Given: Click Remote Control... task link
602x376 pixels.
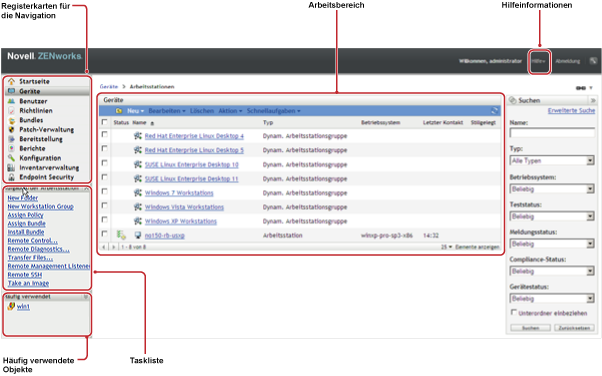Looking at the screenshot, I should tap(33, 240).
